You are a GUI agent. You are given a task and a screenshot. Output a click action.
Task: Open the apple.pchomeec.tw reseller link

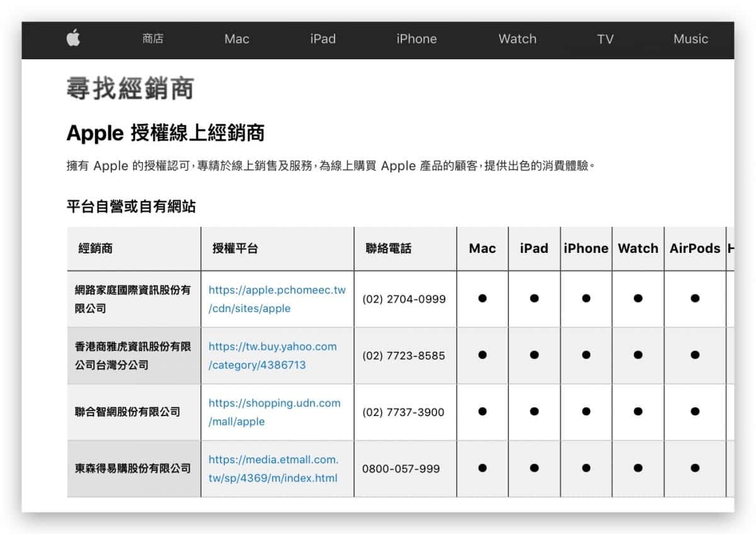pos(277,299)
